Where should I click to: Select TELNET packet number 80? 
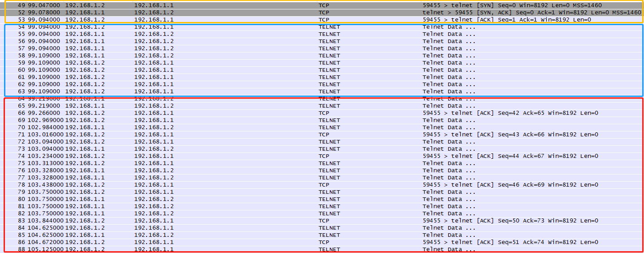pyautogui.click(x=314, y=199)
